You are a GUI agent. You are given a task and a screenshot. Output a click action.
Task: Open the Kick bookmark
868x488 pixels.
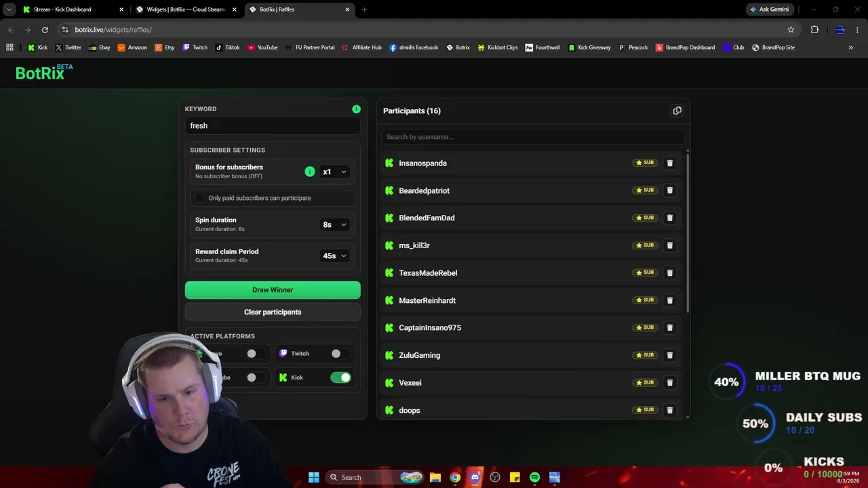pos(37,47)
